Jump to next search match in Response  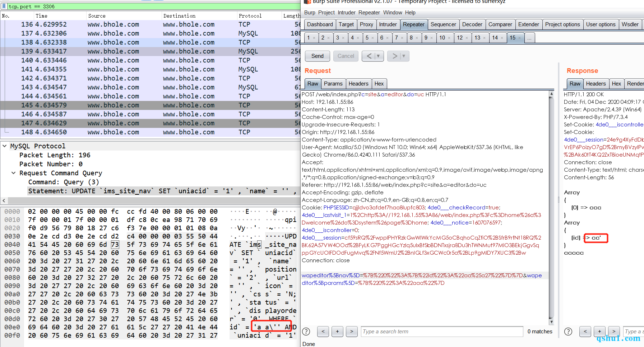point(614,332)
